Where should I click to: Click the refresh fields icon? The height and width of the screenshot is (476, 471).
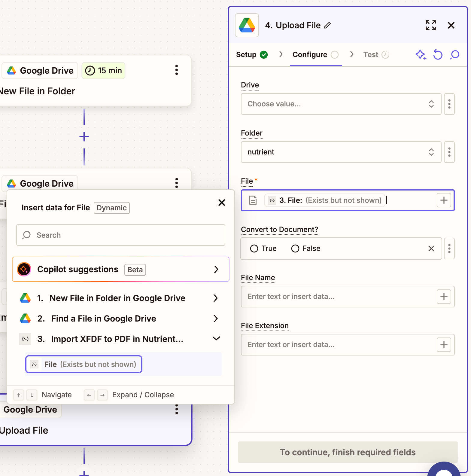pos(438,55)
